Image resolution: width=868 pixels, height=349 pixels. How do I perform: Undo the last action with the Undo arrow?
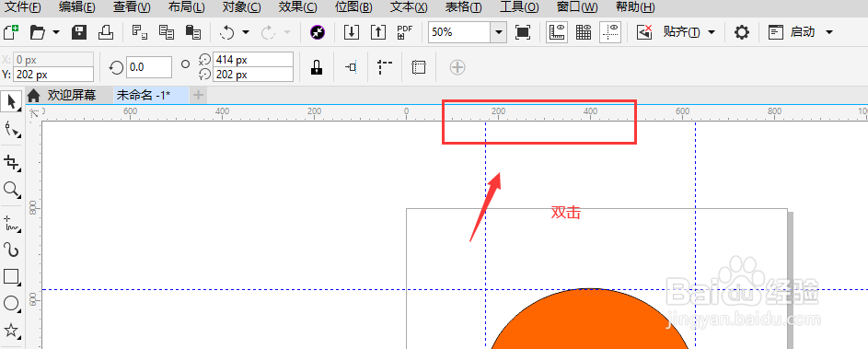tap(227, 32)
